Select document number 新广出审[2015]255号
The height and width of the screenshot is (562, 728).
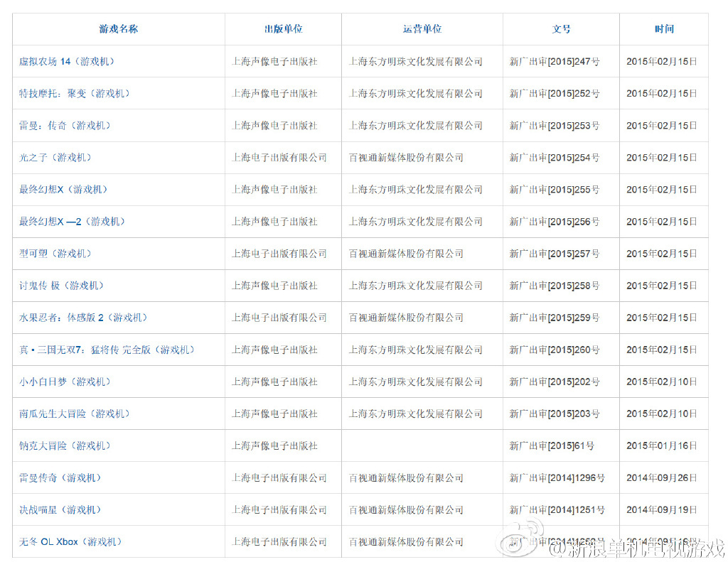[555, 189]
